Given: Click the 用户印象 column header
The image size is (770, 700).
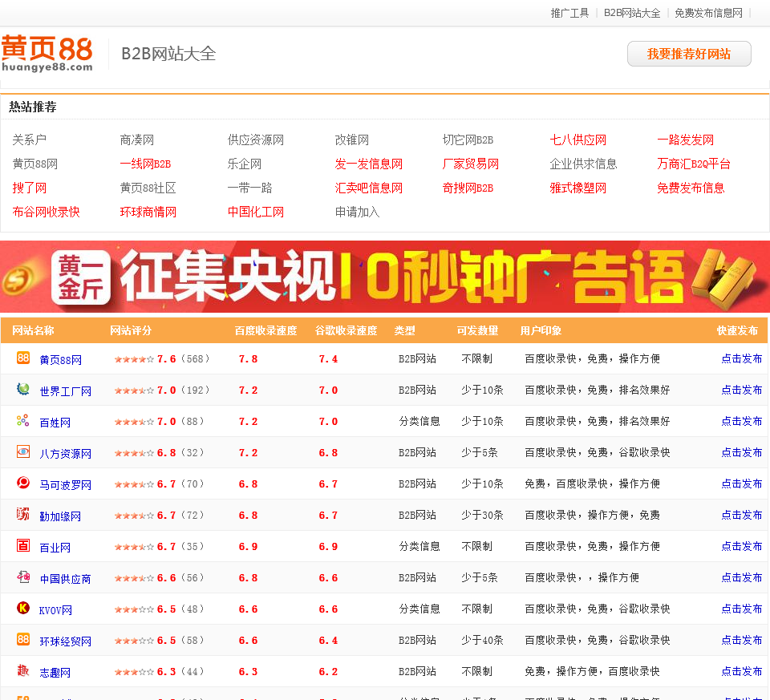Looking at the screenshot, I should tap(541, 331).
